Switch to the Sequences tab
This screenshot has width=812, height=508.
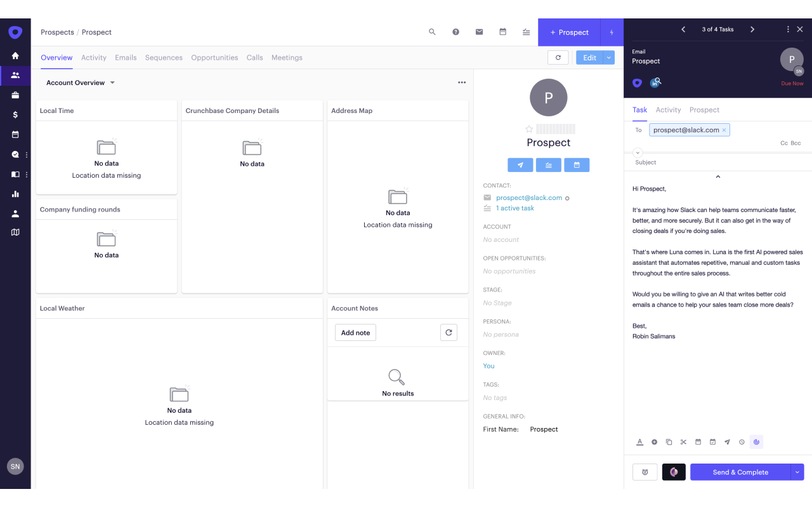[164, 58]
